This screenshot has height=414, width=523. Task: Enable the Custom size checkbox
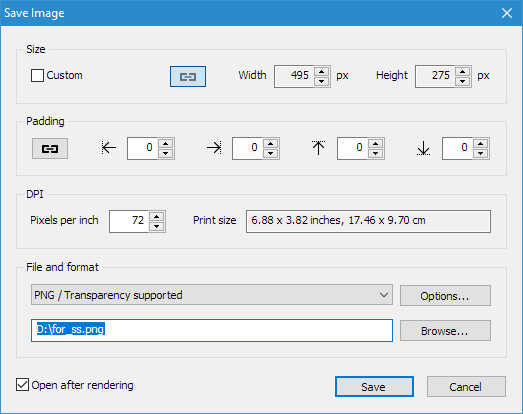click(37, 75)
